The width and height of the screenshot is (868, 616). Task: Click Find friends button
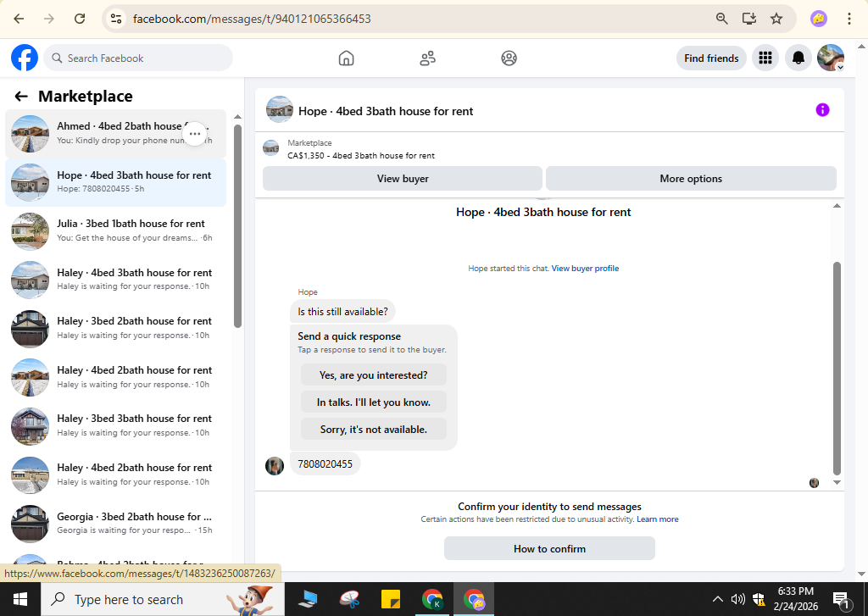[711, 58]
